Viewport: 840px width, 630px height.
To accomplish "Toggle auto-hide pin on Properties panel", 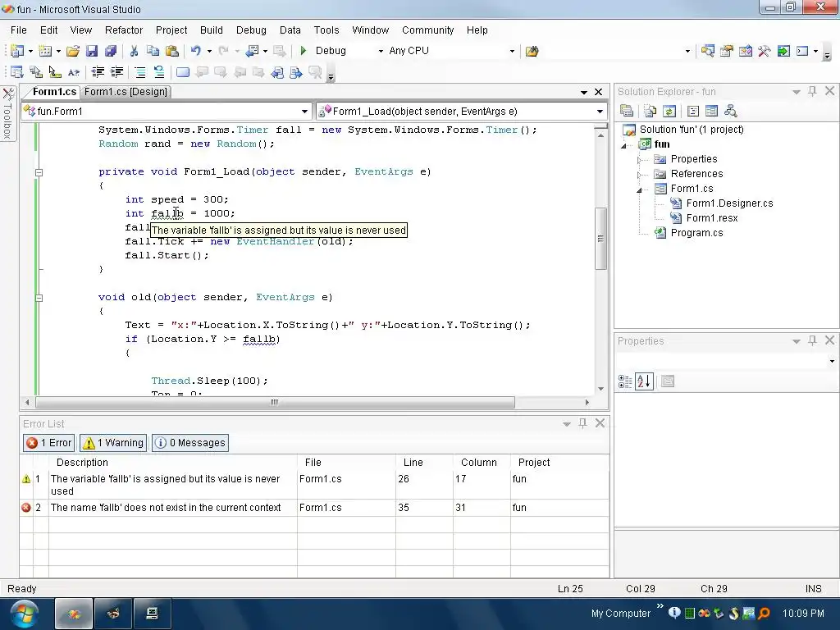I will pyautogui.click(x=812, y=340).
